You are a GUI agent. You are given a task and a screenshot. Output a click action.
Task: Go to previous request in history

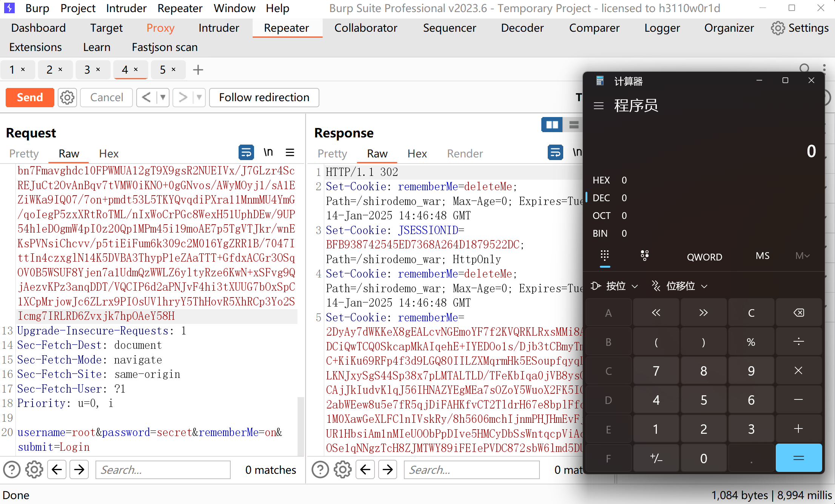pyautogui.click(x=146, y=97)
